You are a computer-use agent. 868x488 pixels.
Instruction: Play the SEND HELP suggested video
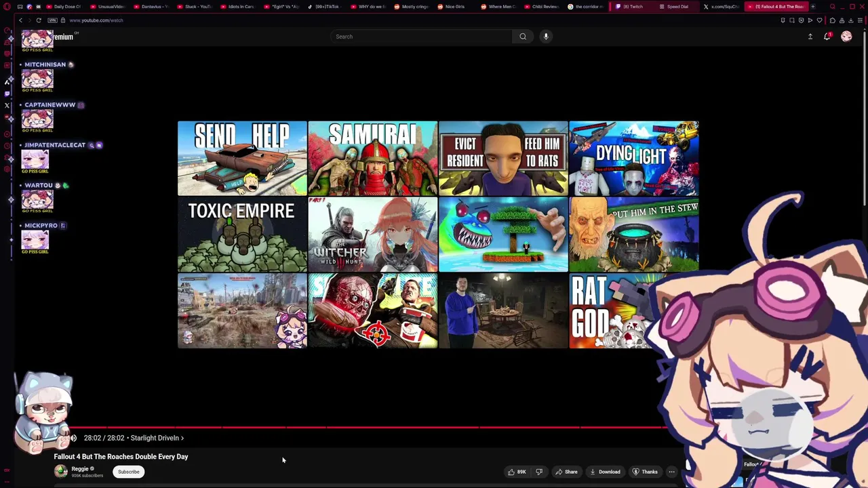tap(242, 159)
